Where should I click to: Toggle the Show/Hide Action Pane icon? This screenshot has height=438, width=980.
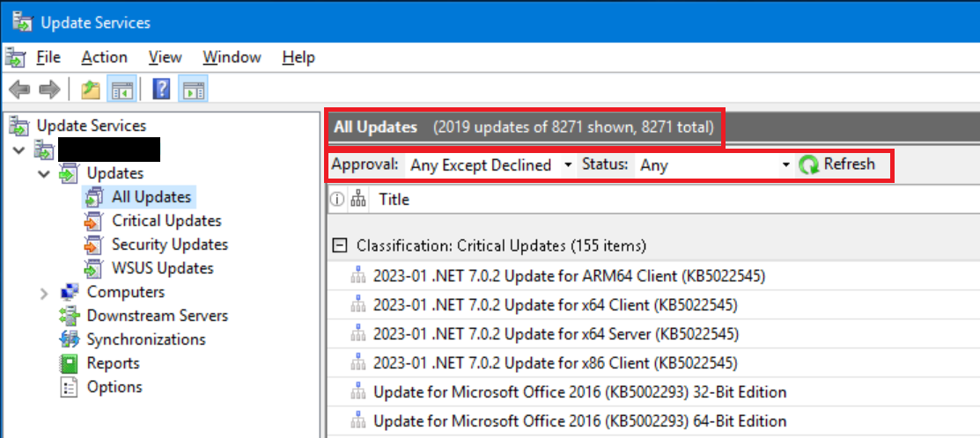(193, 89)
